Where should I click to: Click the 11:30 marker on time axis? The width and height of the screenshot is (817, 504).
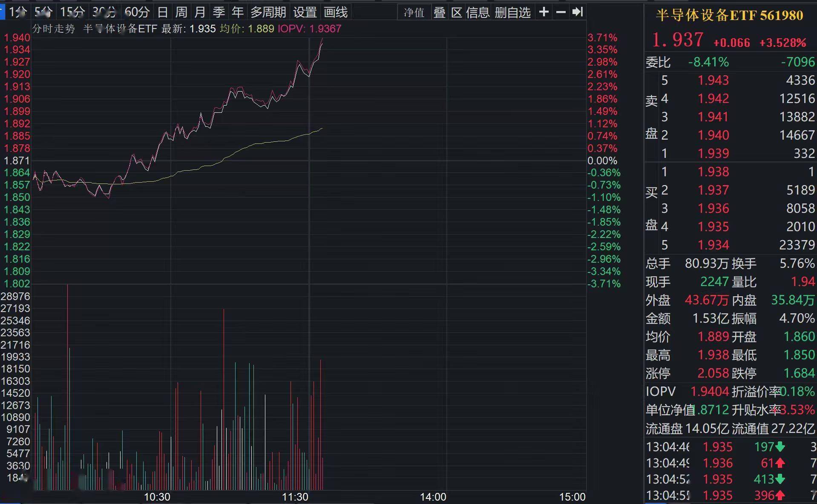(295, 497)
